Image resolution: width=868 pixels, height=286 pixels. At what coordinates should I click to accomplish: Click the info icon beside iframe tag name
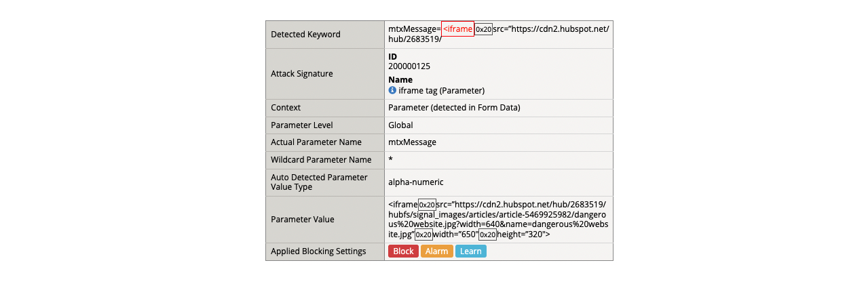(392, 90)
